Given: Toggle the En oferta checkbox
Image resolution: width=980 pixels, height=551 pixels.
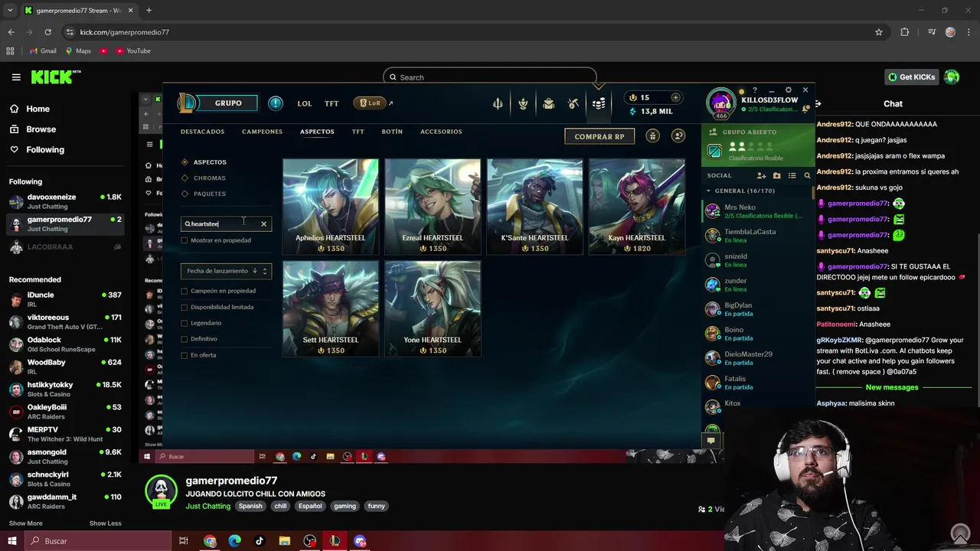Looking at the screenshot, I should (185, 355).
